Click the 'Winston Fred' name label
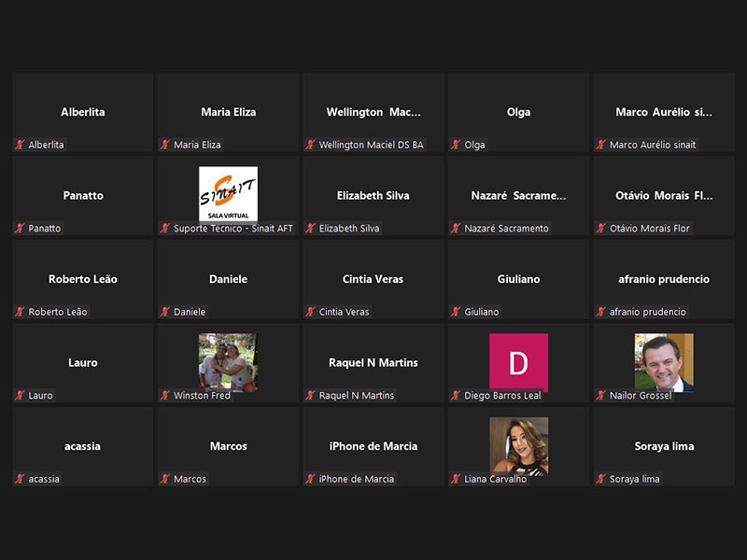747x560 pixels. click(202, 396)
